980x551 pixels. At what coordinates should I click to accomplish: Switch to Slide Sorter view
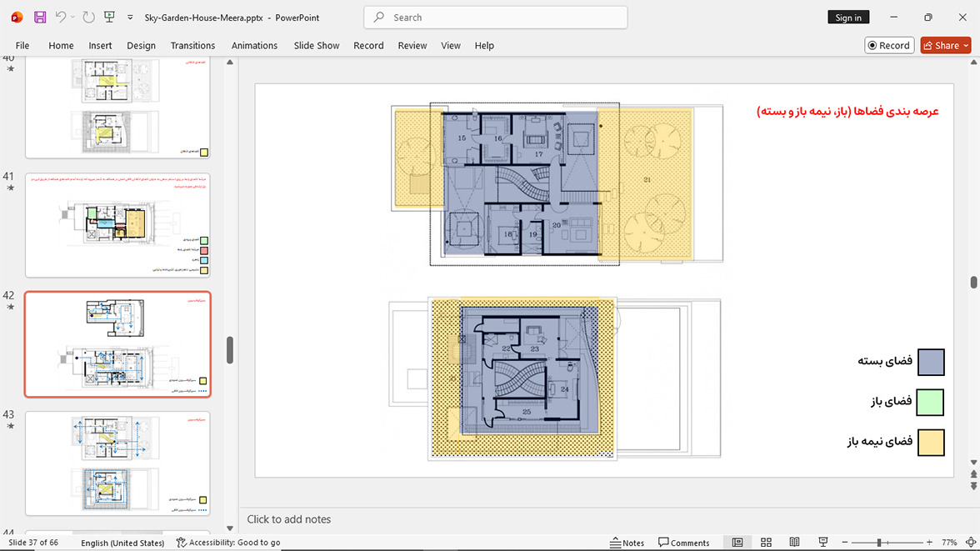767,542
